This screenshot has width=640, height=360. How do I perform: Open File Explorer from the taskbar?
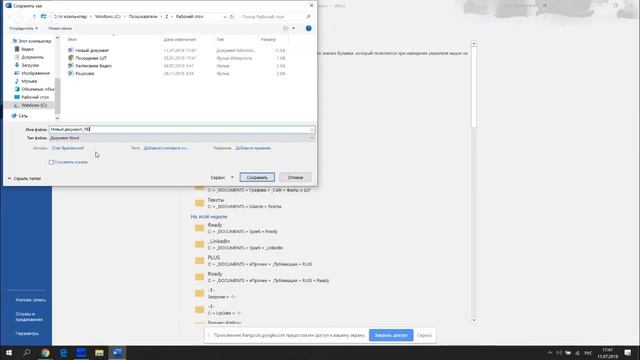(x=99, y=353)
